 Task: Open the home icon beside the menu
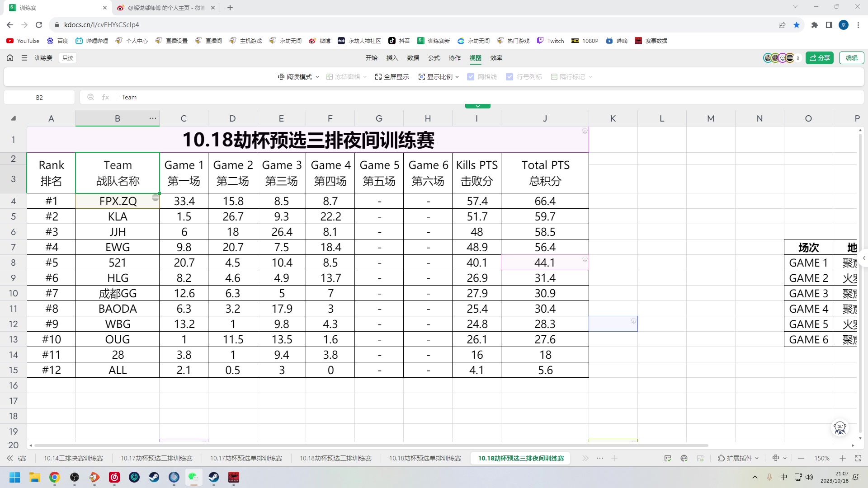coord(9,58)
